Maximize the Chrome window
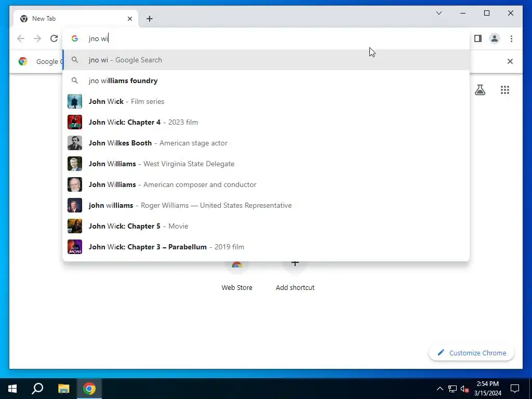This screenshot has width=532, height=399. 486,13
